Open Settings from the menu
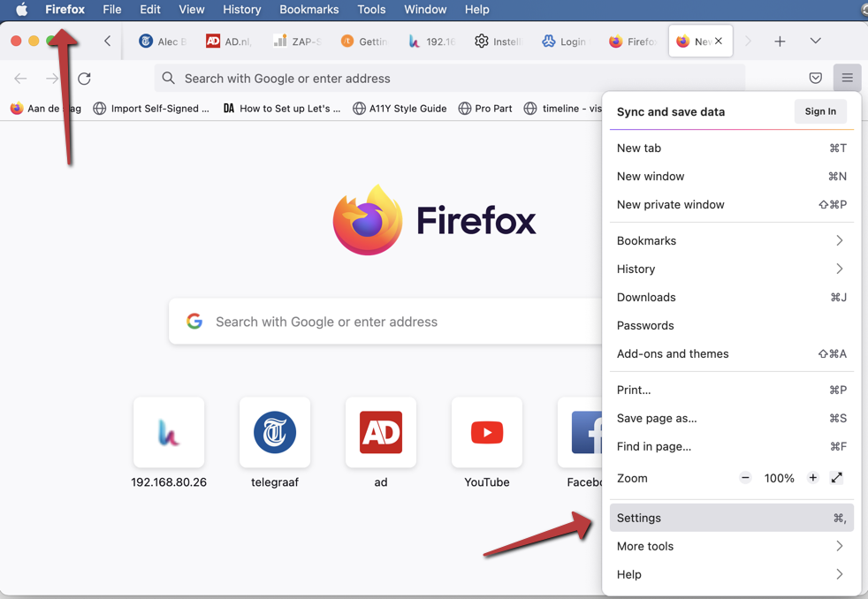868x599 pixels. [x=731, y=518]
